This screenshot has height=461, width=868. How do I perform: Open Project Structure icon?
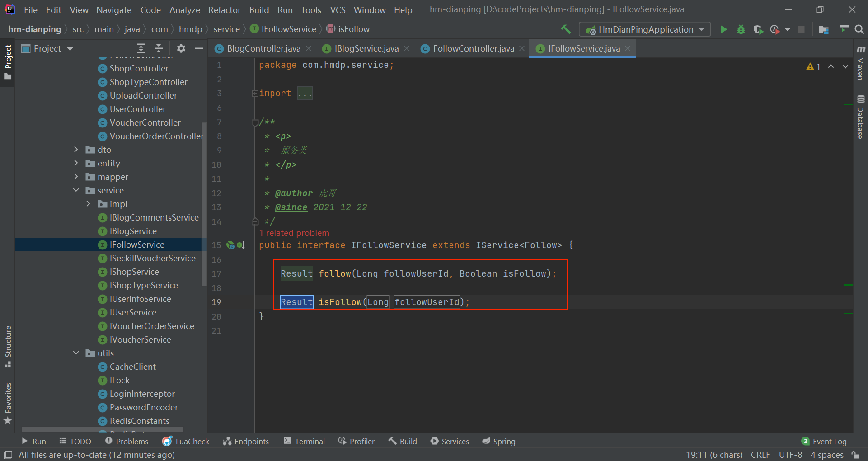pyautogui.click(x=824, y=29)
